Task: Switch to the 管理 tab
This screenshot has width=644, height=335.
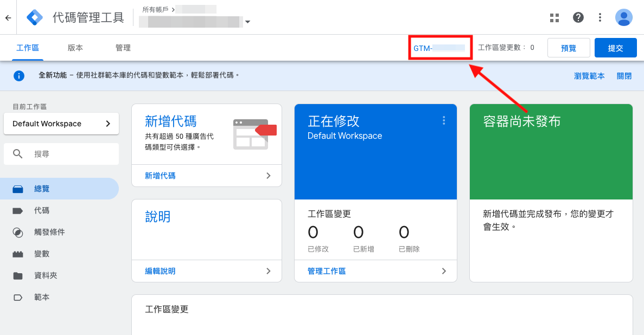Action: tap(123, 48)
